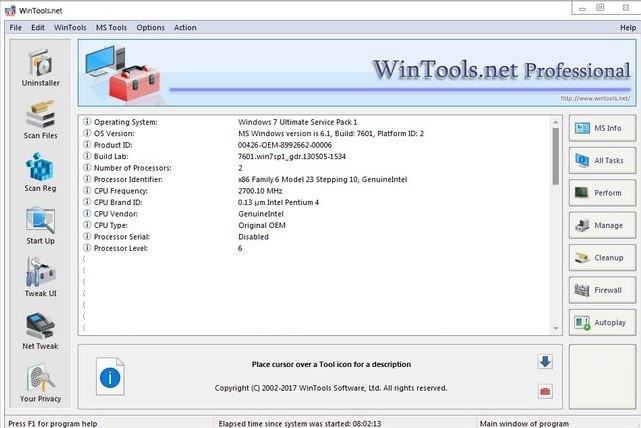
Task: Maximize the WinTools.net window
Action: 600,8
